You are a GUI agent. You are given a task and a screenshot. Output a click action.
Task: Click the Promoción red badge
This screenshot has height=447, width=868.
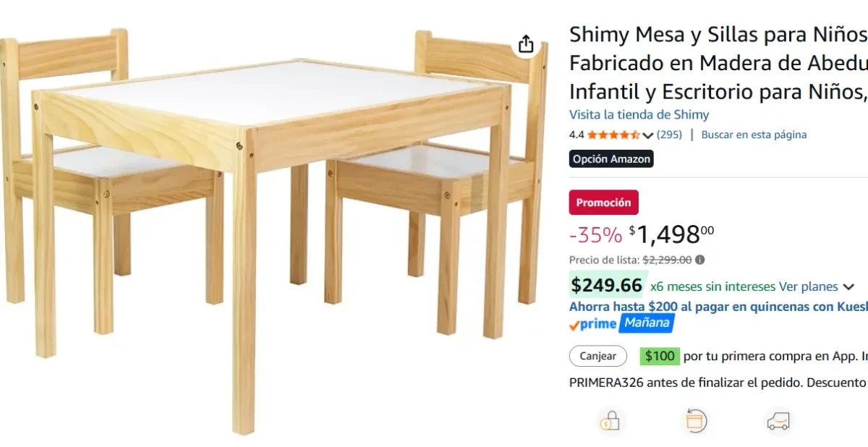(x=604, y=203)
